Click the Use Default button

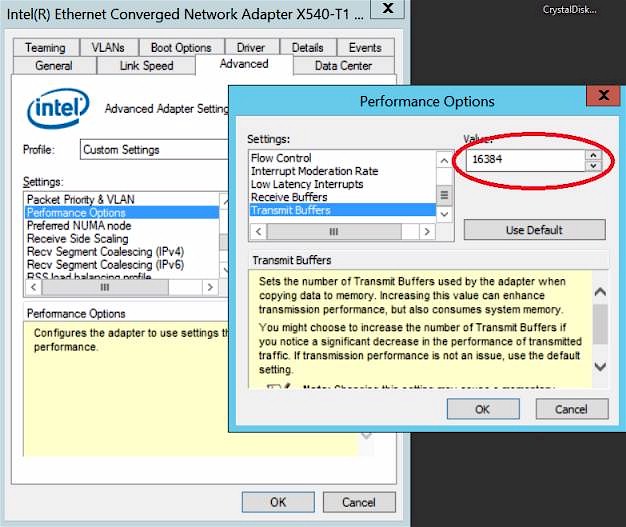[534, 230]
